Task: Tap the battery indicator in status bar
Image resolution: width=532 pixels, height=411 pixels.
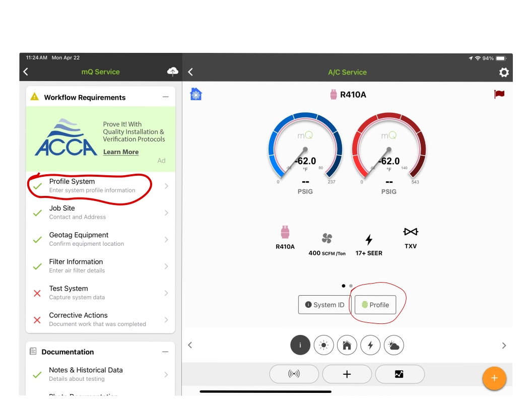Action: [x=501, y=58]
